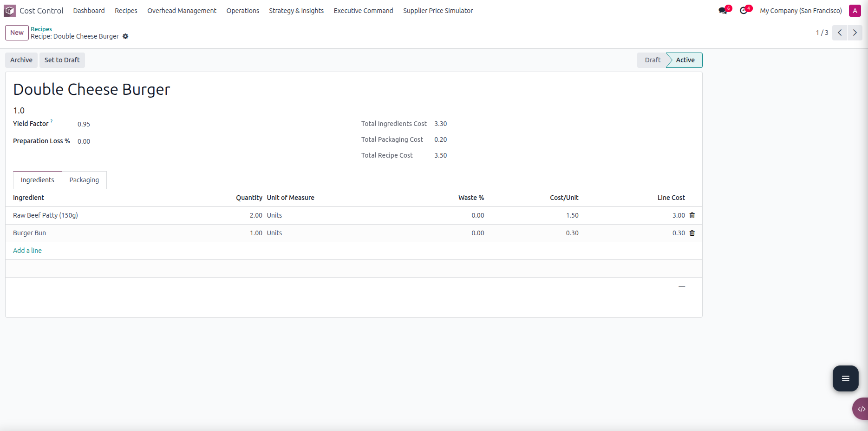This screenshot has height=431, width=868.
Task: Go to the previous recipe record
Action: (840, 33)
